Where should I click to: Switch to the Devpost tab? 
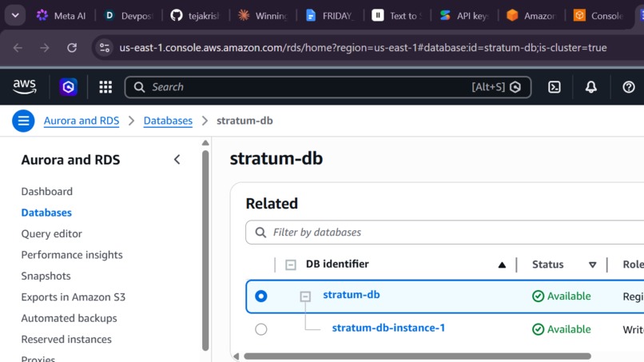129,16
